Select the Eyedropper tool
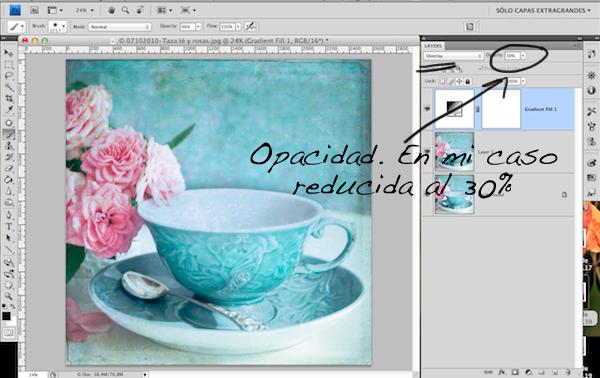Image resolution: width=600 pixels, height=378 pixels. pyautogui.click(x=8, y=110)
